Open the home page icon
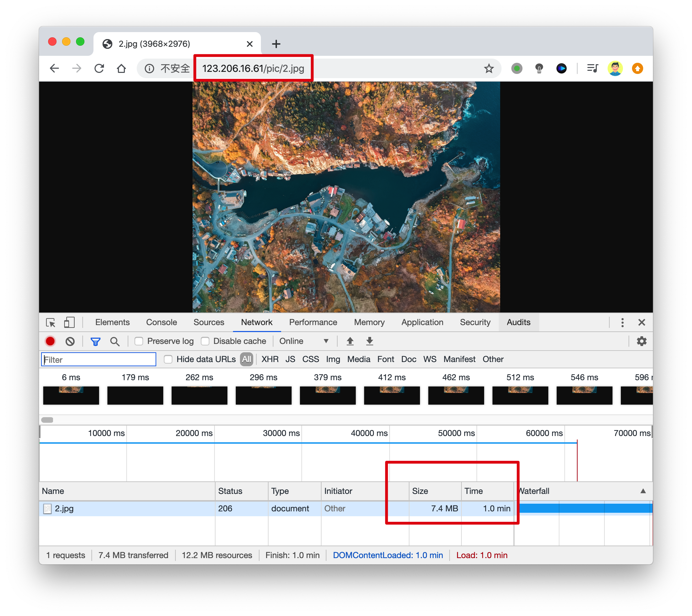Image resolution: width=692 pixels, height=616 pixels. coord(121,68)
